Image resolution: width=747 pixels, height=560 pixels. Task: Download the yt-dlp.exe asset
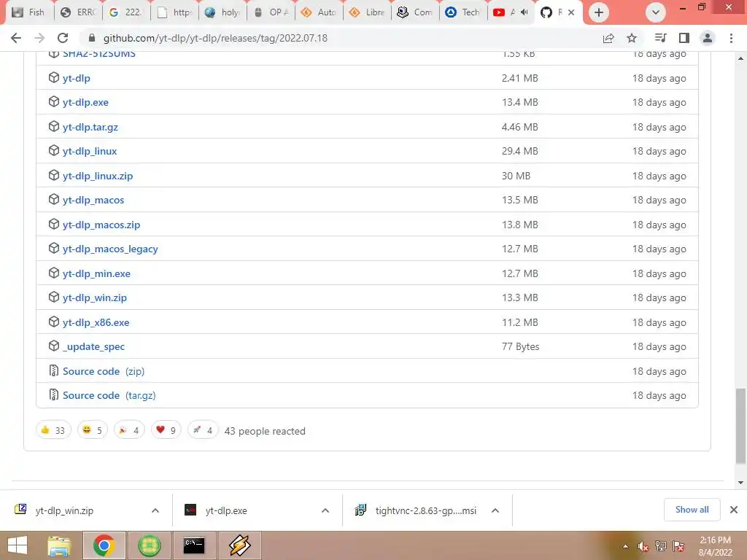click(86, 102)
